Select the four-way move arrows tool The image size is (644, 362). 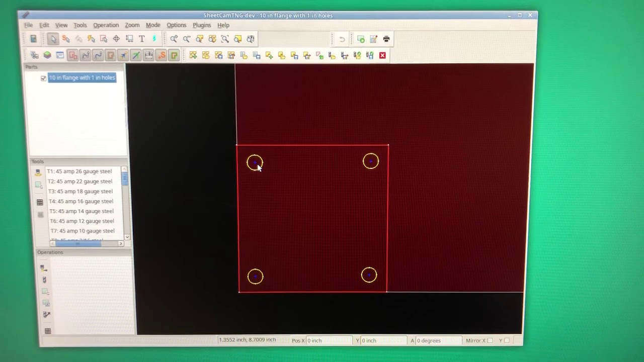pos(116,39)
